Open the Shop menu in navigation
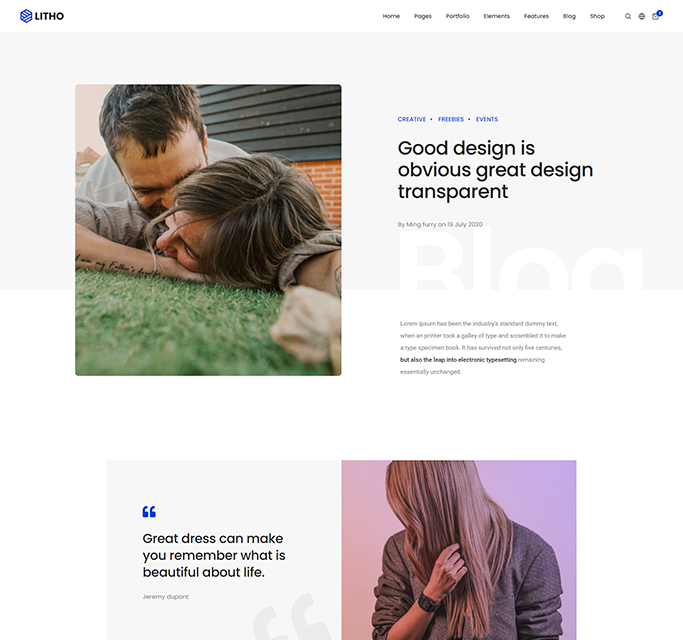 [597, 16]
